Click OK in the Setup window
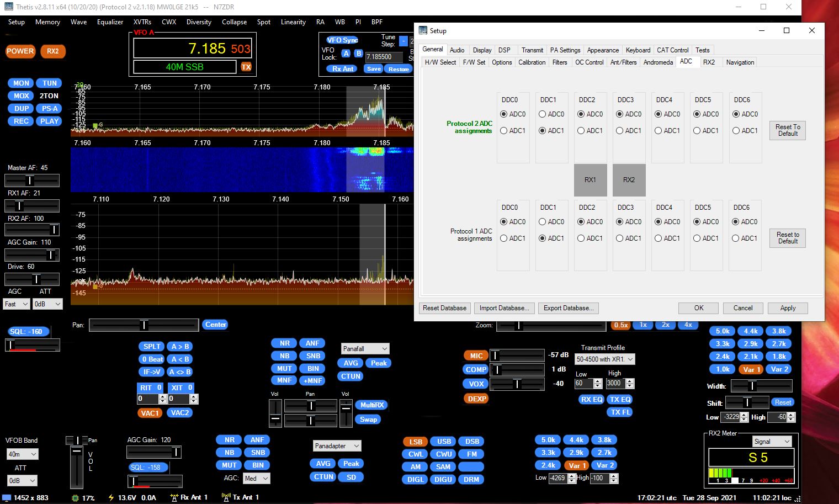839x504 pixels. (x=699, y=308)
